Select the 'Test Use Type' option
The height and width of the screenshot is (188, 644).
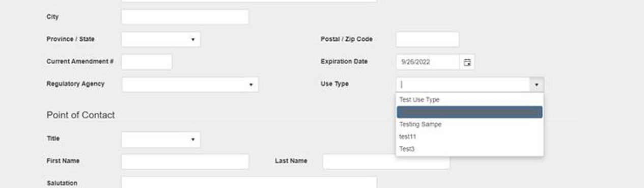469,100
